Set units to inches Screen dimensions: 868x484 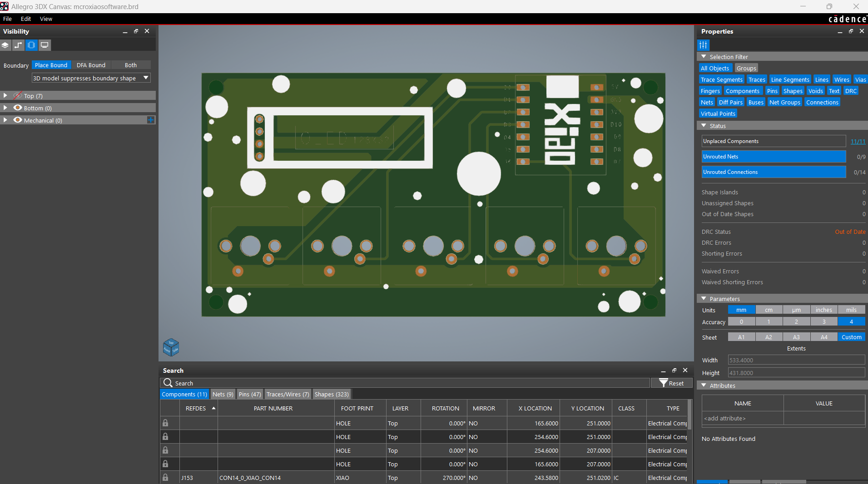pyautogui.click(x=823, y=310)
